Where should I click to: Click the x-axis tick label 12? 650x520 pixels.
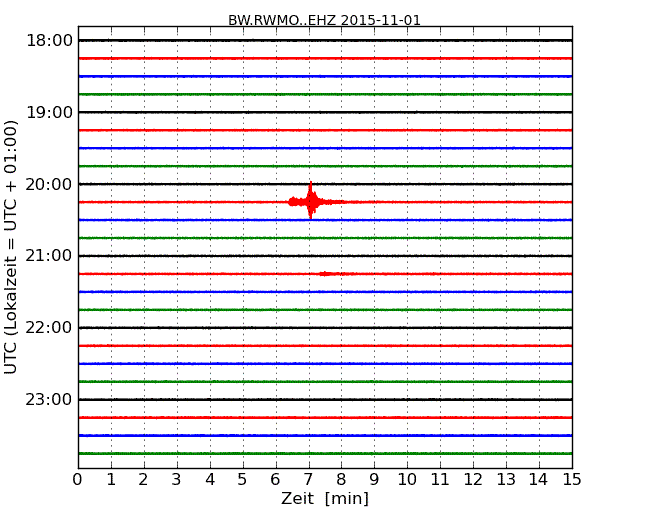[x=473, y=480]
